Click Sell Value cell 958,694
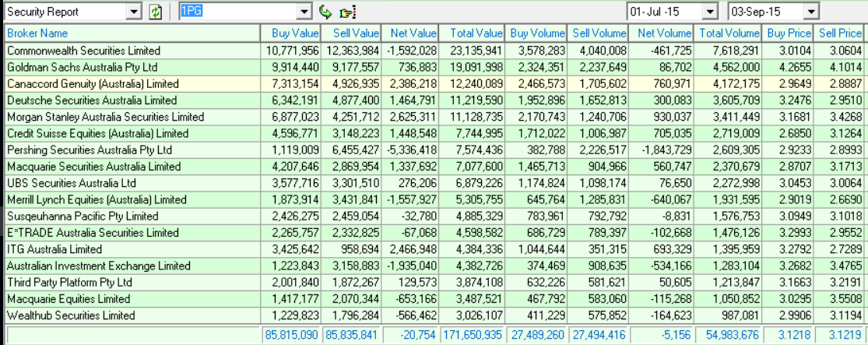 tap(350, 249)
